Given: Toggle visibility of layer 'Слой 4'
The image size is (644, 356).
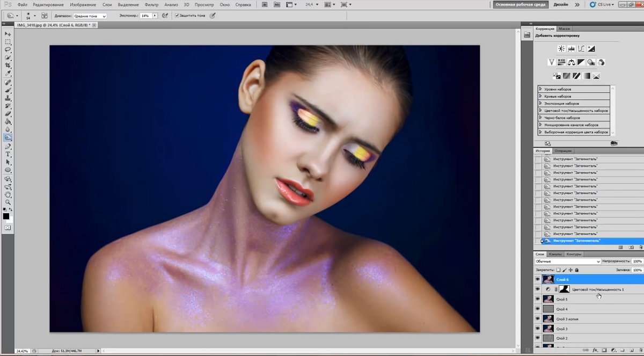Looking at the screenshot, I should click(538, 309).
